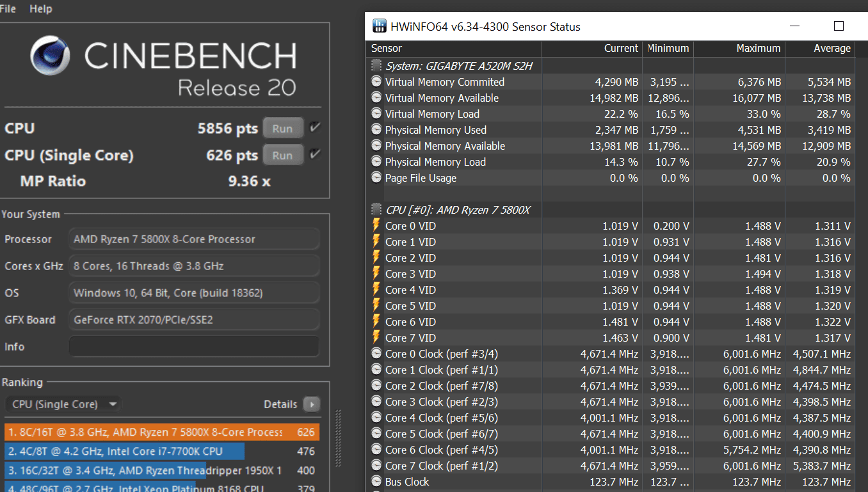Click the Page File Usage sensor icon

pos(376,178)
